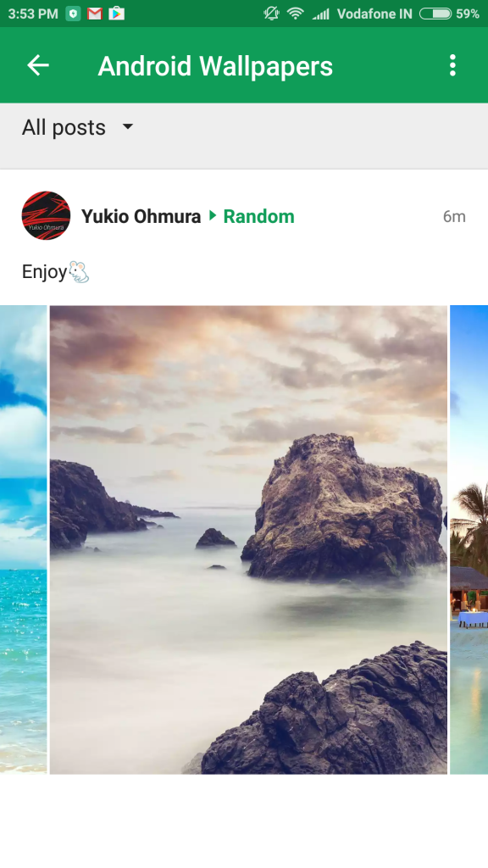488x868 pixels.
Task: Tap the muted bell status icon
Action: (272, 14)
